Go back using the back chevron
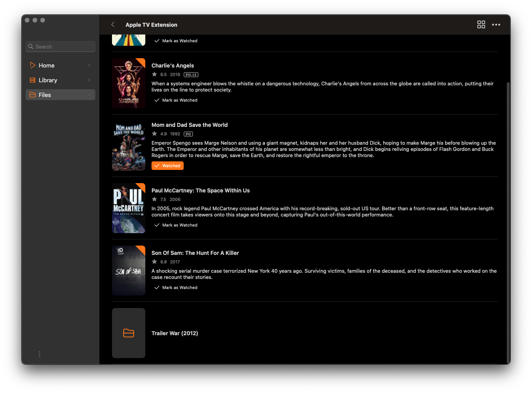 pos(113,24)
